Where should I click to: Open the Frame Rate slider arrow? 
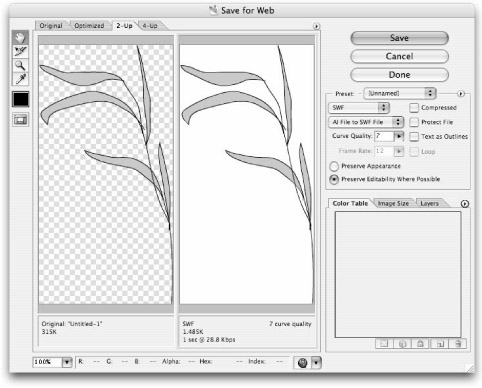[x=399, y=151]
